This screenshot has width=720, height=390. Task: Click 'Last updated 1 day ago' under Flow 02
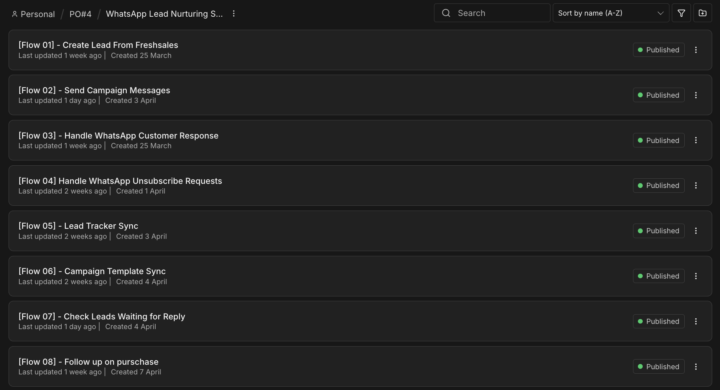pos(57,101)
